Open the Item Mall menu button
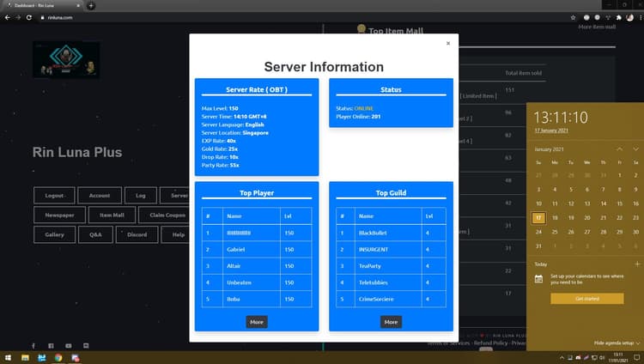 112,215
